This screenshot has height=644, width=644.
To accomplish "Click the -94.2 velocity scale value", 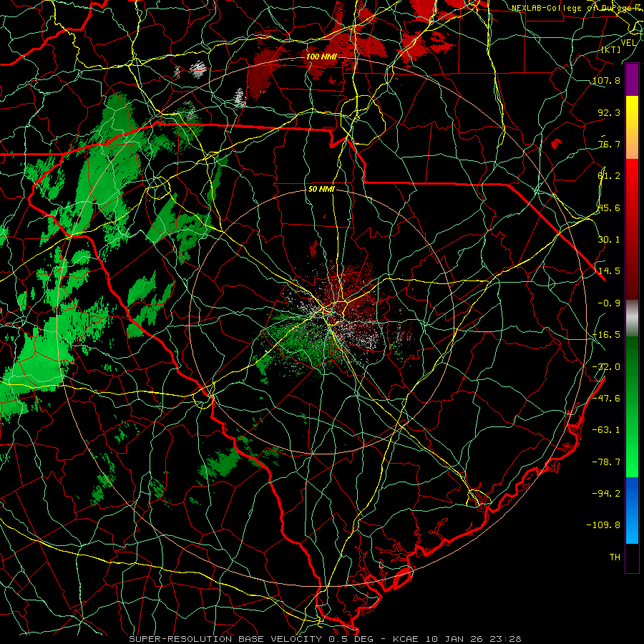I will pyautogui.click(x=607, y=494).
